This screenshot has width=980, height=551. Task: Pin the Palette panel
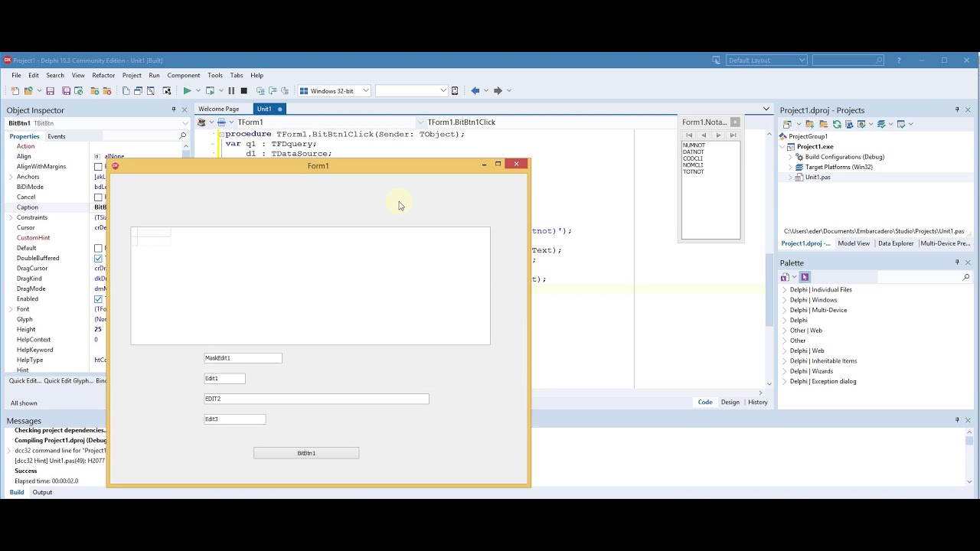click(x=957, y=262)
